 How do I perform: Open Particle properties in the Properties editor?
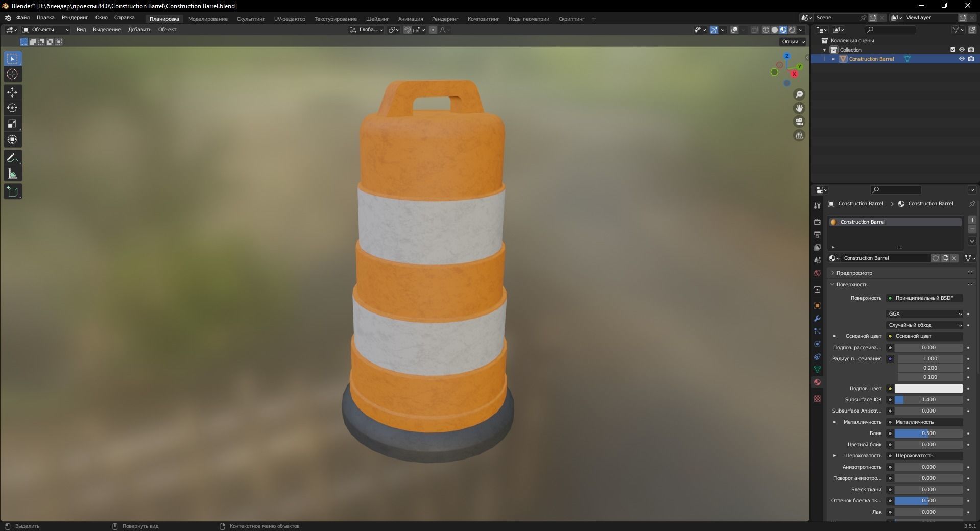click(817, 332)
